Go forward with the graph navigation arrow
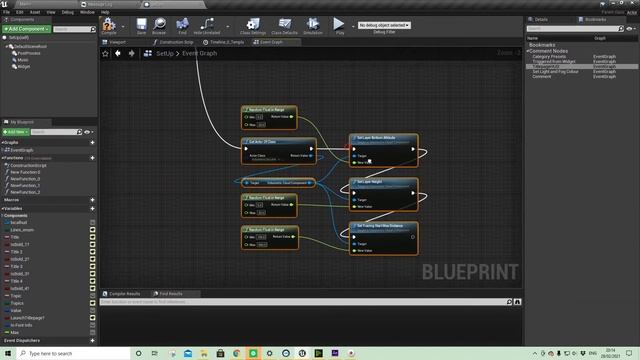The width and height of the screenshot is (640, 360). (131, 53)
